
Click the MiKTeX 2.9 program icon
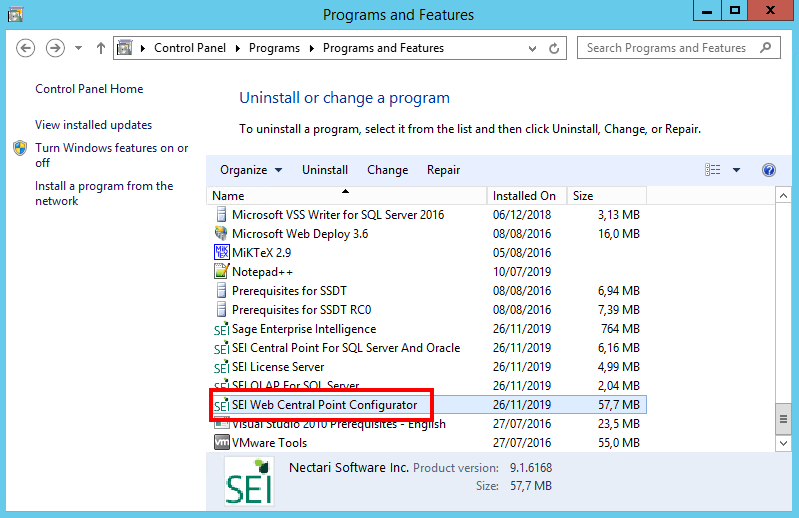[222, 253]
